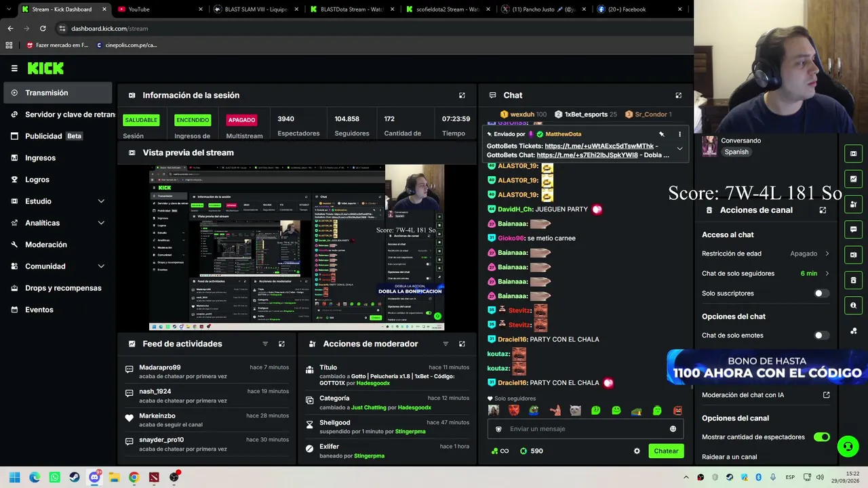Click the Kick logo
Image resolution: width=868 pixels, height=488 pixels.
45,68
